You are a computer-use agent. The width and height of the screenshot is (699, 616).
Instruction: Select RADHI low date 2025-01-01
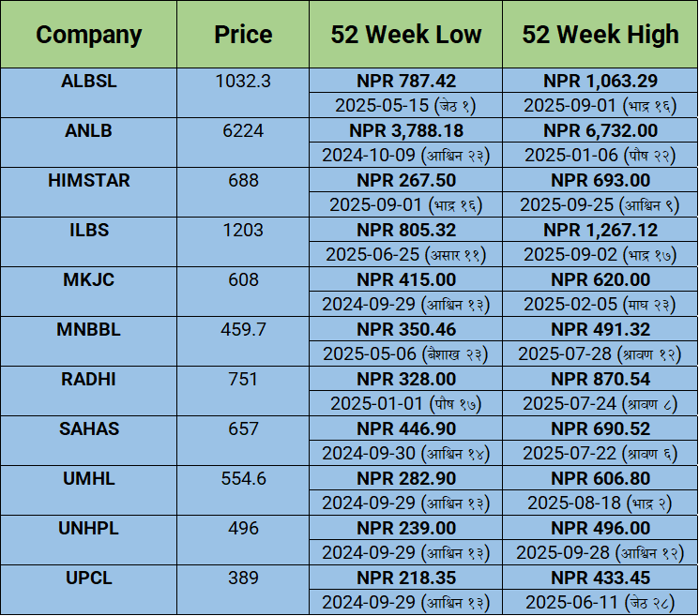click(x=405, y=403)
